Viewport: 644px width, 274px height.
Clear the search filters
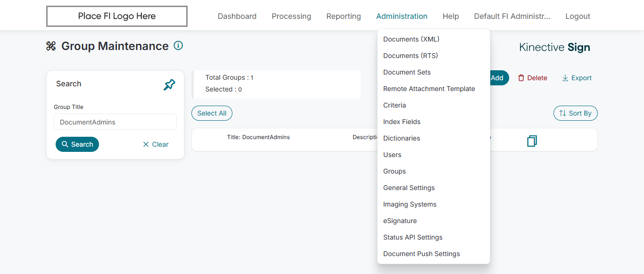click(156, 144)
